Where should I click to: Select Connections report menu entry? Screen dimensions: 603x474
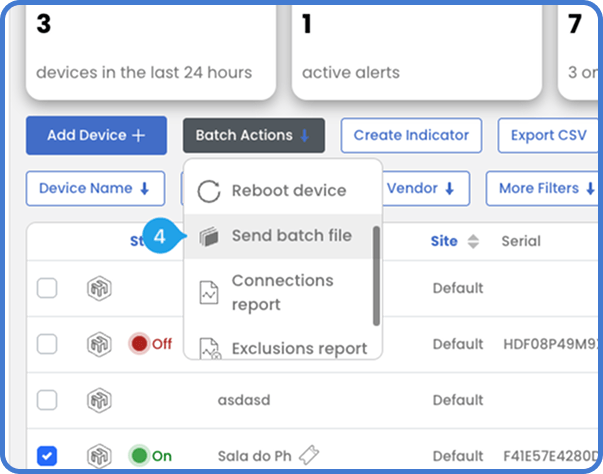coord(278,293)
